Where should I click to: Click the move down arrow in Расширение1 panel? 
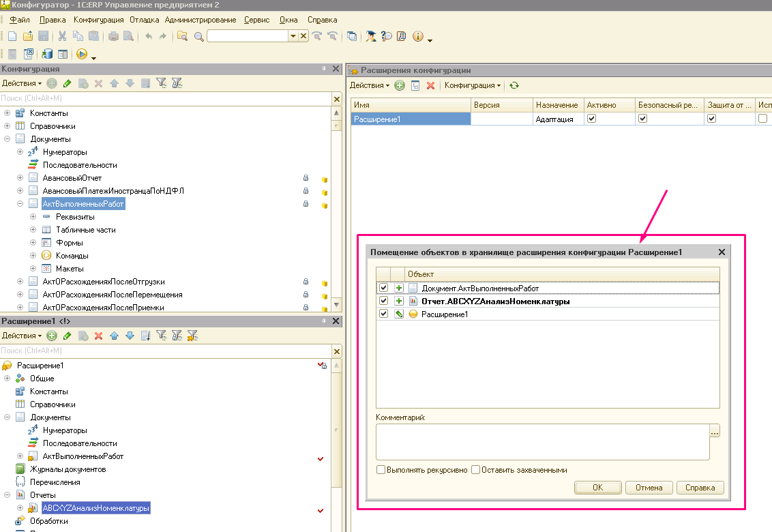pos(130,336)
